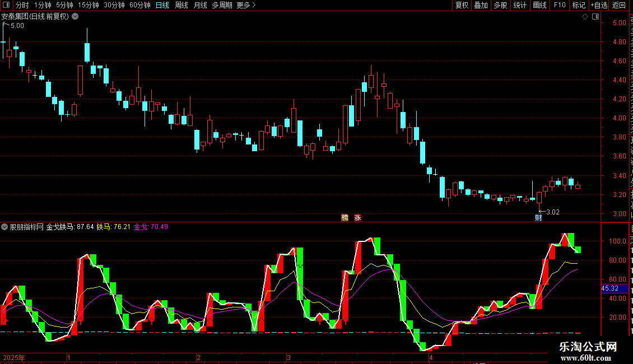Click the 榜 event marker

click(x=345, y=217)
